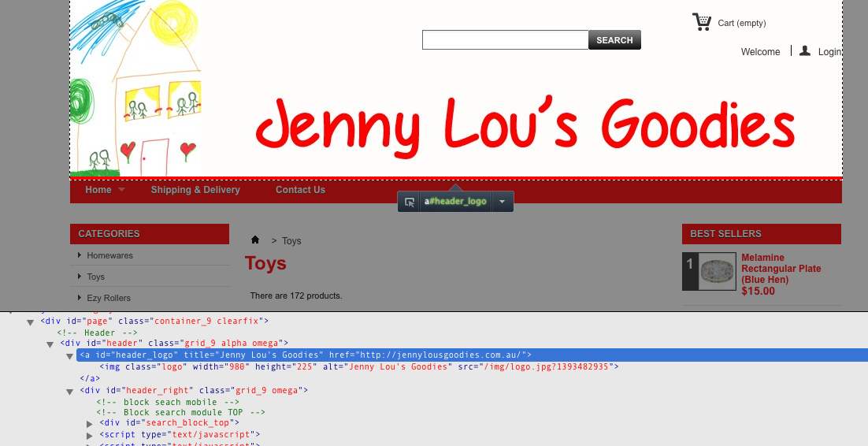The height and width of the screenshot is (446, 868).
Task: Select the "block seach mobile" comment line
Action: click(x=168, y=402)
